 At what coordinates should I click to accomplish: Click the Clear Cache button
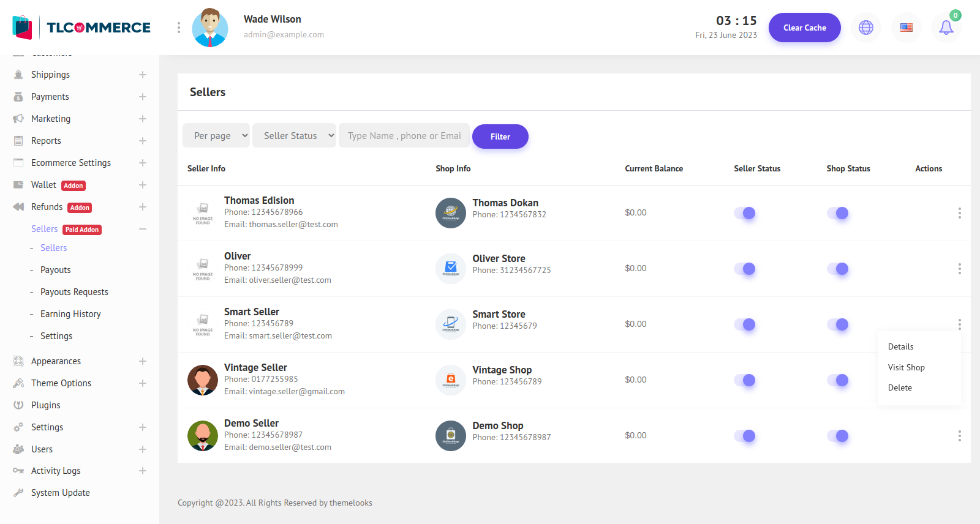[x=804, y=28]
